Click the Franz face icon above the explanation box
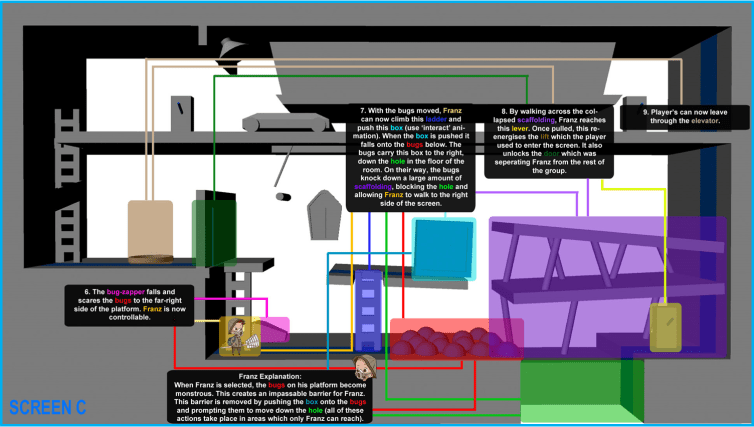754x427 pixels. [366, 364]
